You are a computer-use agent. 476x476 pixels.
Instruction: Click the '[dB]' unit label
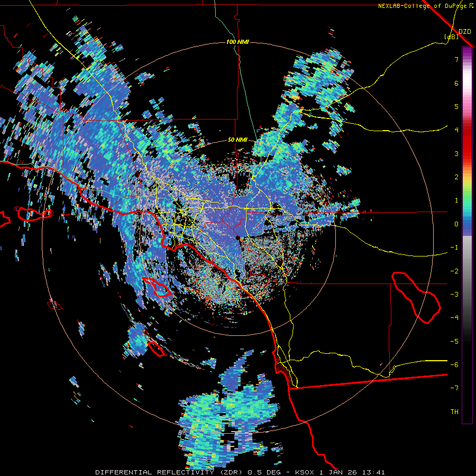(452, 36)
